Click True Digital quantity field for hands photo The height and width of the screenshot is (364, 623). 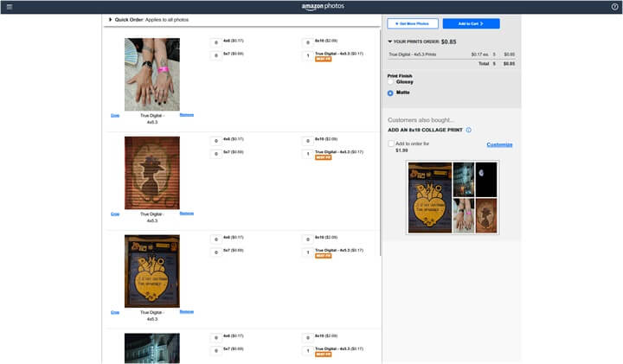point(307,55)
